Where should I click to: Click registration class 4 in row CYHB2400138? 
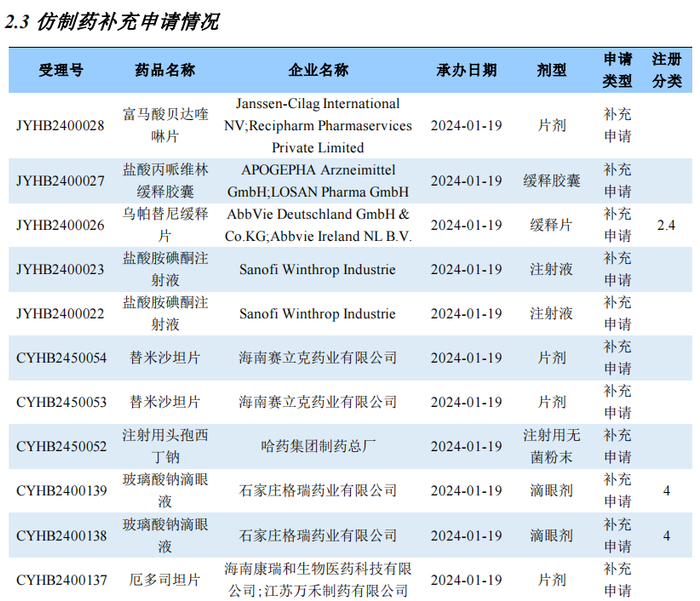point(667,535)
